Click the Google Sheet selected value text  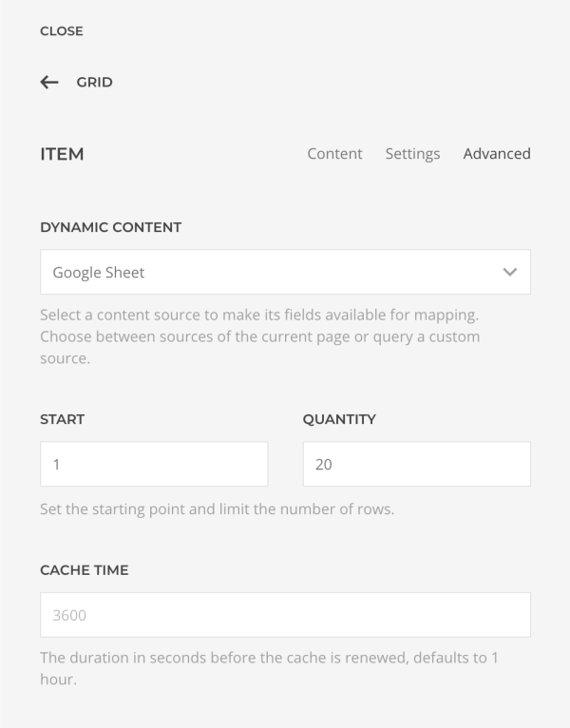(99, 273)
